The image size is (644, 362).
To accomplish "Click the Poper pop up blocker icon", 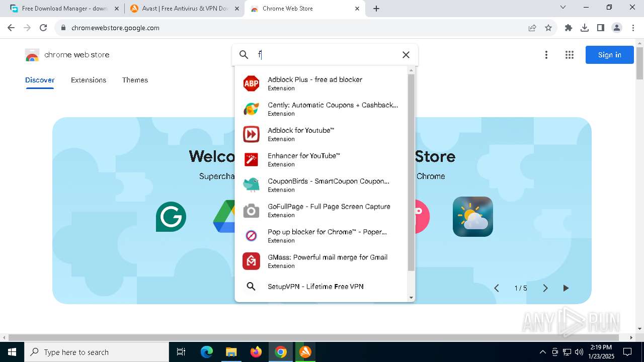I will (251, 235).
